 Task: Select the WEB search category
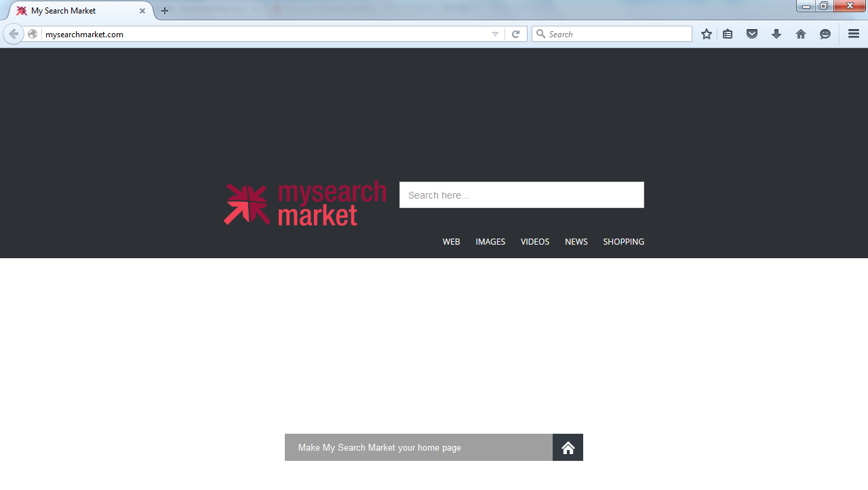[x=452, y=242]
